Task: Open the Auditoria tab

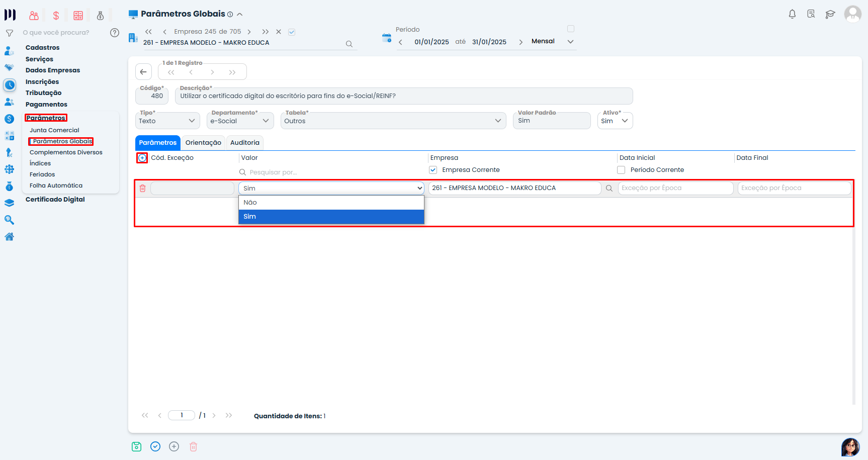Action: [244, 143]
